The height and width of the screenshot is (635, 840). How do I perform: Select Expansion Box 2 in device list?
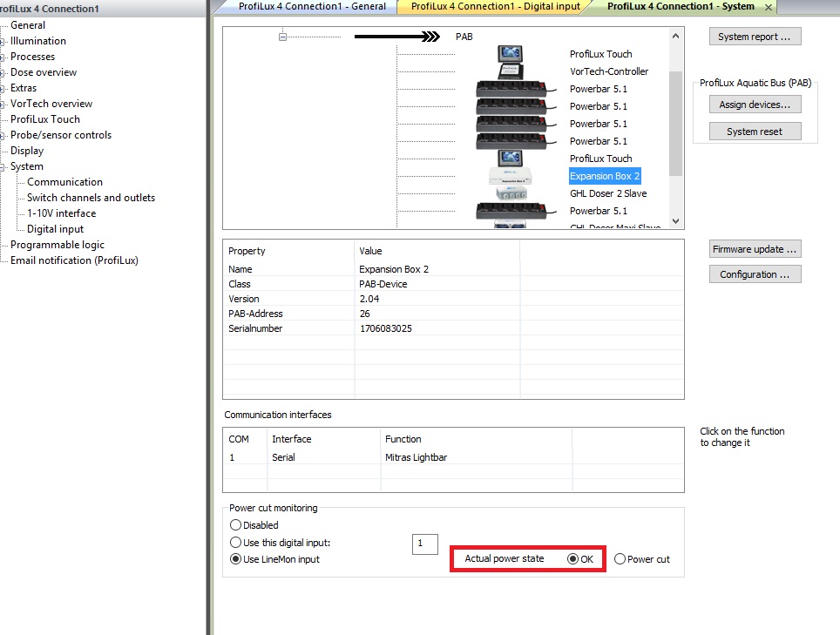tap(604, 176)
